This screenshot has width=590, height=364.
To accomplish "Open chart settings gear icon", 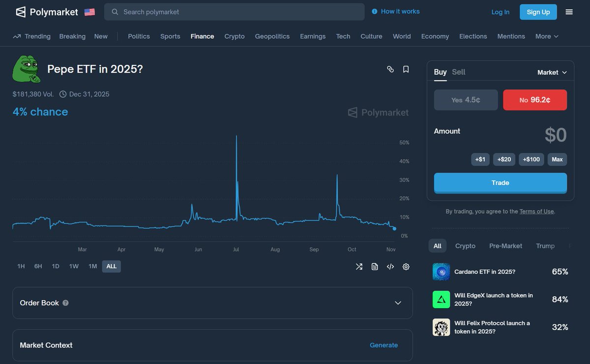I will [406, 267].
